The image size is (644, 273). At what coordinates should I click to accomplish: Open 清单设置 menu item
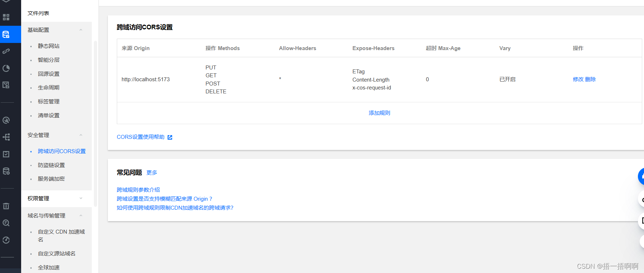pyautogui.click(x=49, y=116)
